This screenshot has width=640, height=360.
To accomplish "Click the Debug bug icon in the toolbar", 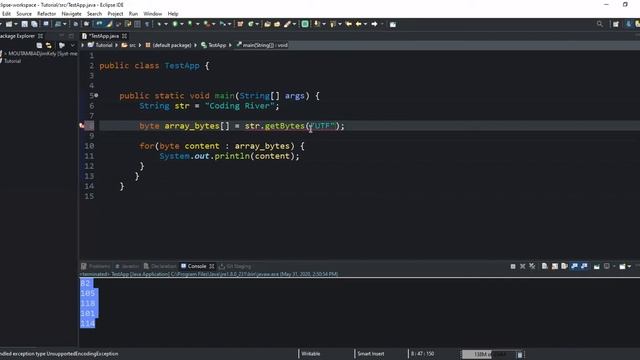I will point(159,24).
